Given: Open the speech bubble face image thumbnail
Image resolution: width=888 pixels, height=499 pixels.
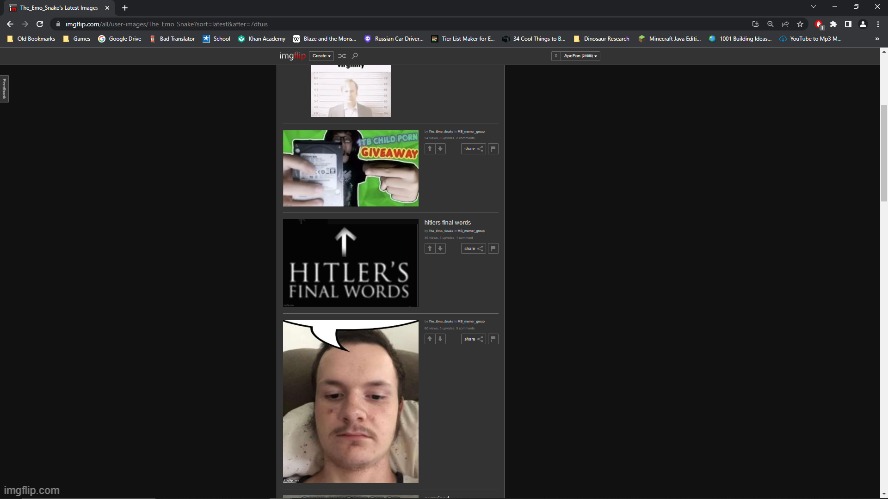Looking at the screenshot, I should (350, 401).
